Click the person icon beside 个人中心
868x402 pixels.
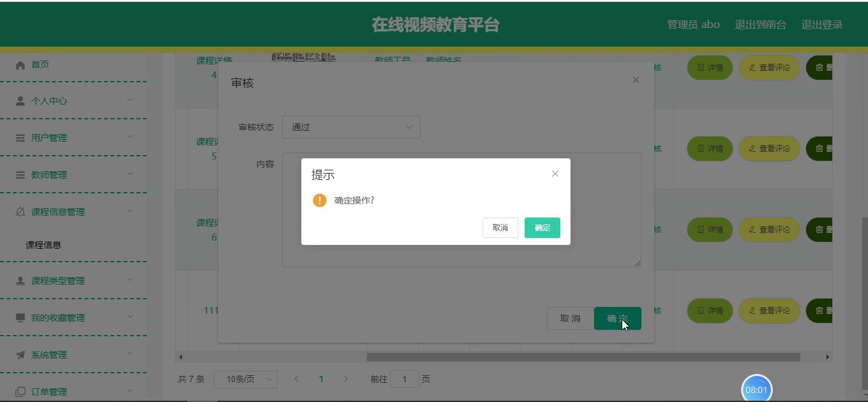coord(20,101)
